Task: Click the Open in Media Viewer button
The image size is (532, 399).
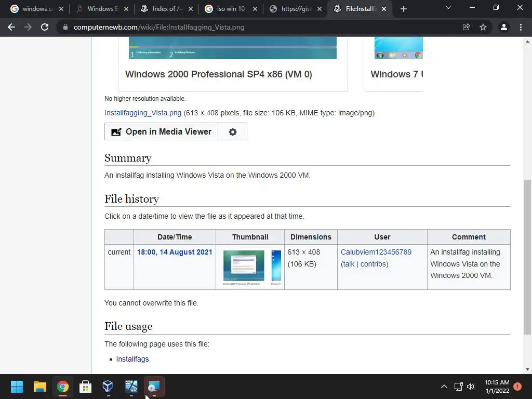Action: [161, 131]
